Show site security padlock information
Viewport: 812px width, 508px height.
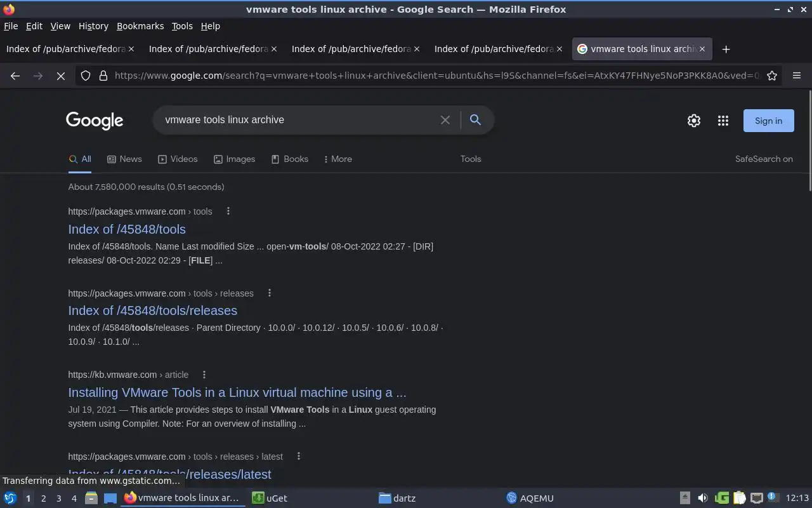point(103,76)
